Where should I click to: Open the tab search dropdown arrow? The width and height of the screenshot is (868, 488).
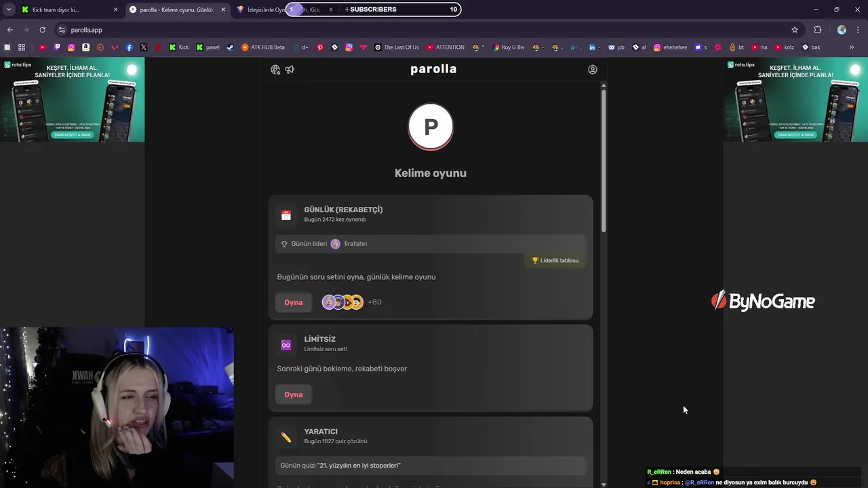tap(8, 9)
